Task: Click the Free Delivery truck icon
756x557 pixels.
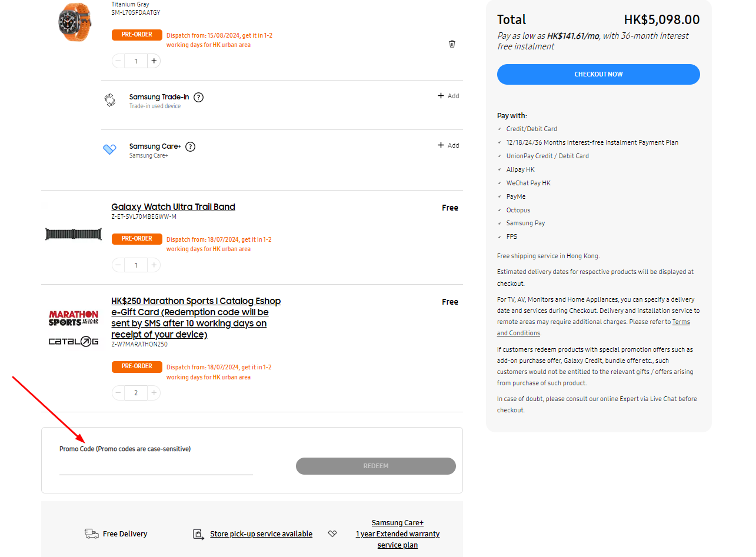Action: (92, 534)
